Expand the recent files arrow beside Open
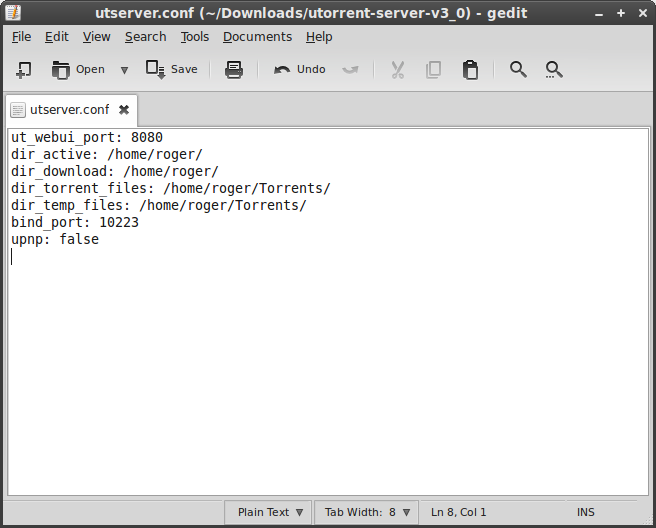This screenshot has height=528, width=656. point(124,70)
